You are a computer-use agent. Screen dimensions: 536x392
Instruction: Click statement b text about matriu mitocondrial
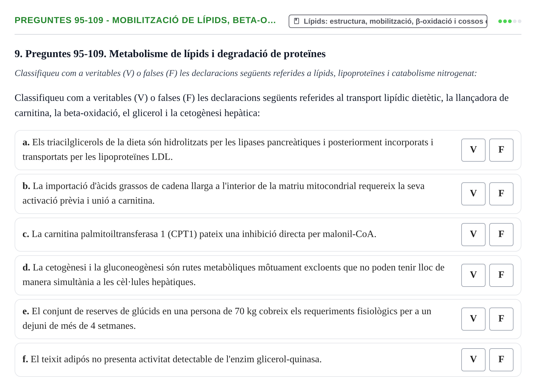point(223,193)
